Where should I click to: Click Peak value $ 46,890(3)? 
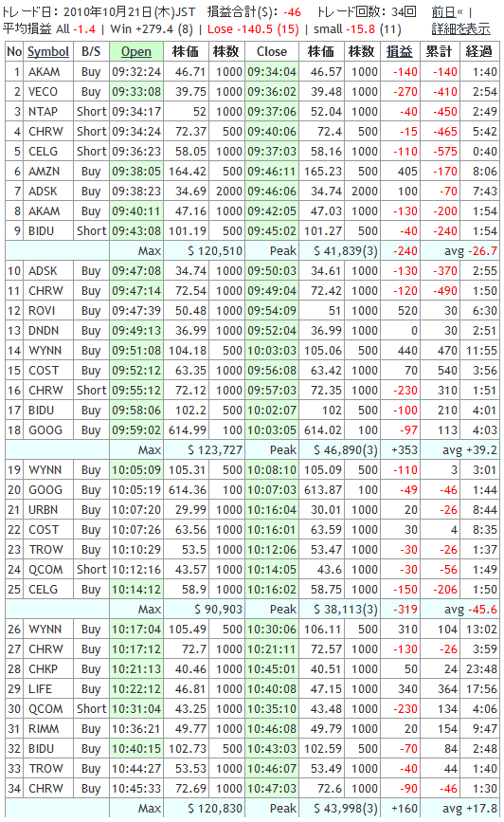pyautogui.click(x=345, y=450)
